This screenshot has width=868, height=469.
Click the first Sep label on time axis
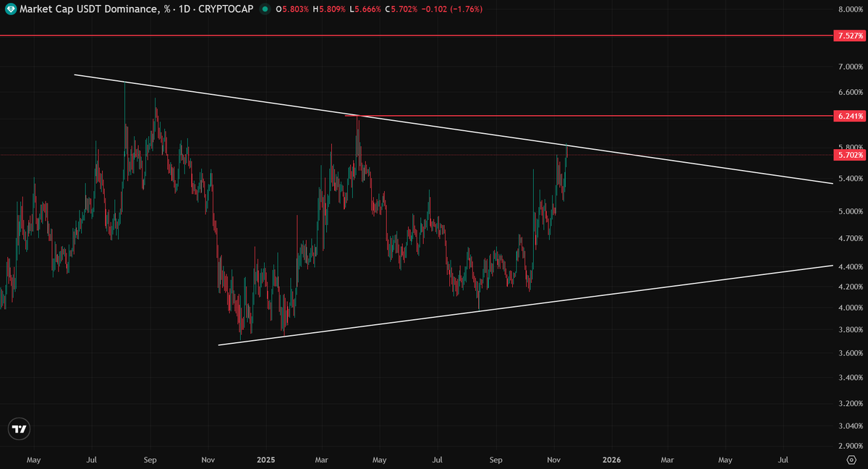pos(150,460)
